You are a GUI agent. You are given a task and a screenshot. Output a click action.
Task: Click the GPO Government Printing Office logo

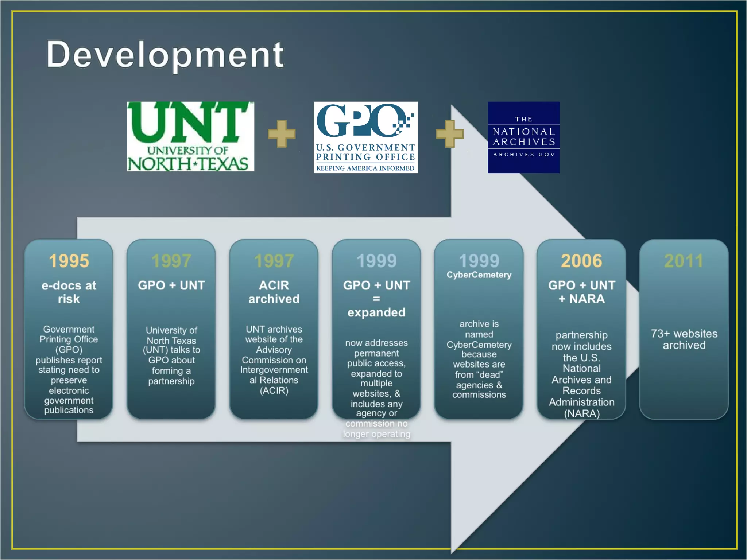tap(365, 137)
